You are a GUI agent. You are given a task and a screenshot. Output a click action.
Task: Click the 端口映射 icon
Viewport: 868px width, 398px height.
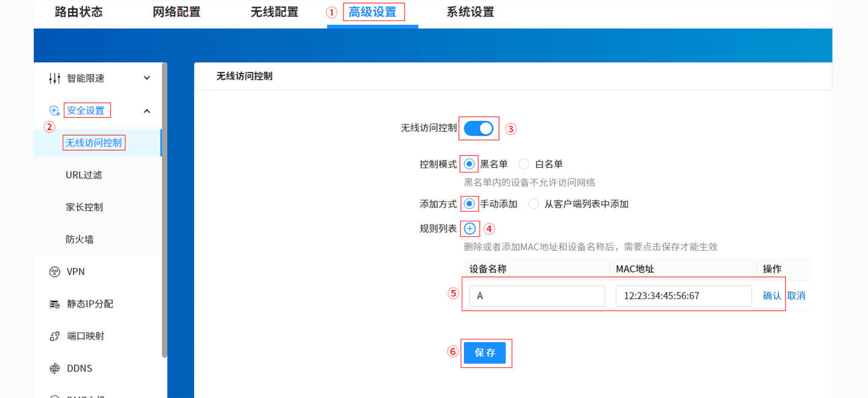click(x=54, y=336)
